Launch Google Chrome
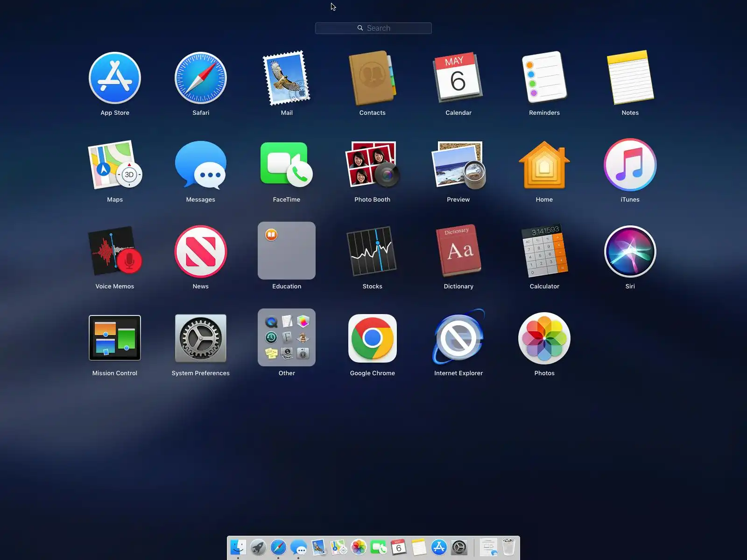The height and width of the screenshot is (560, 747). pos(373,338)
